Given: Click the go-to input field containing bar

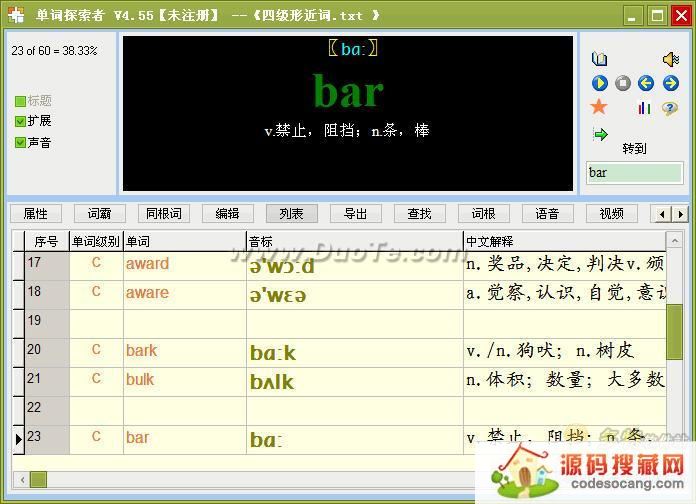Looking at the screenshot, I should point(634,172).
